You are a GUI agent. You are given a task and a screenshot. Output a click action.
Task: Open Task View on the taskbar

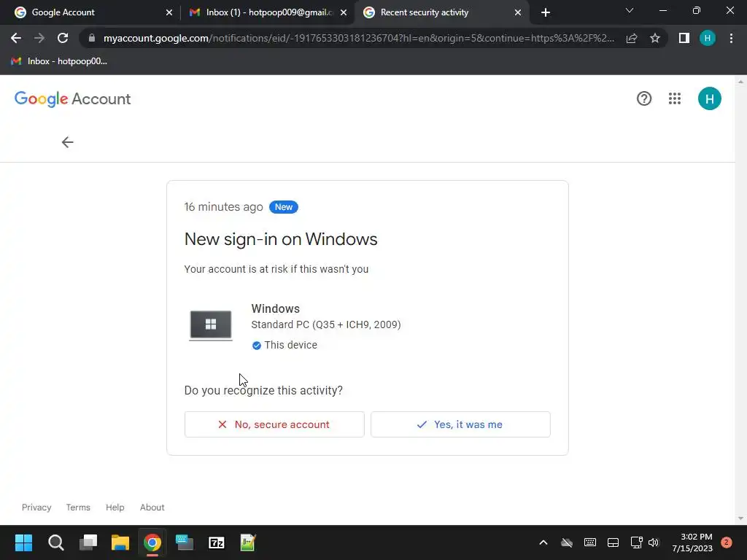pos(88,542)
